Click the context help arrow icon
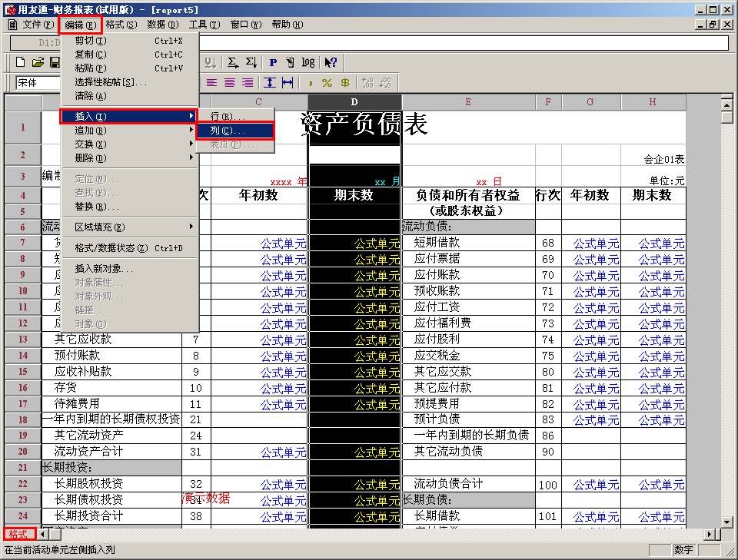The image size is (738, 560). [331, 62]
